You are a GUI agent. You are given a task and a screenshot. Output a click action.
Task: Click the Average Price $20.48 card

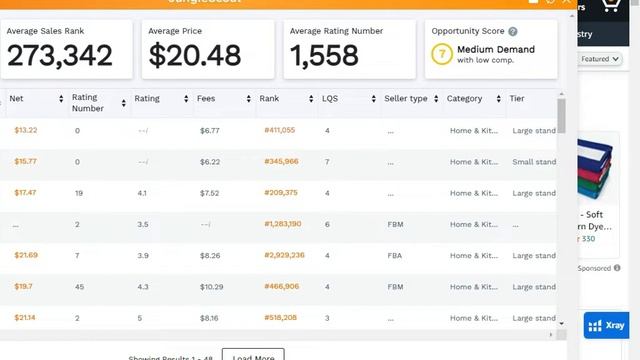208,49
